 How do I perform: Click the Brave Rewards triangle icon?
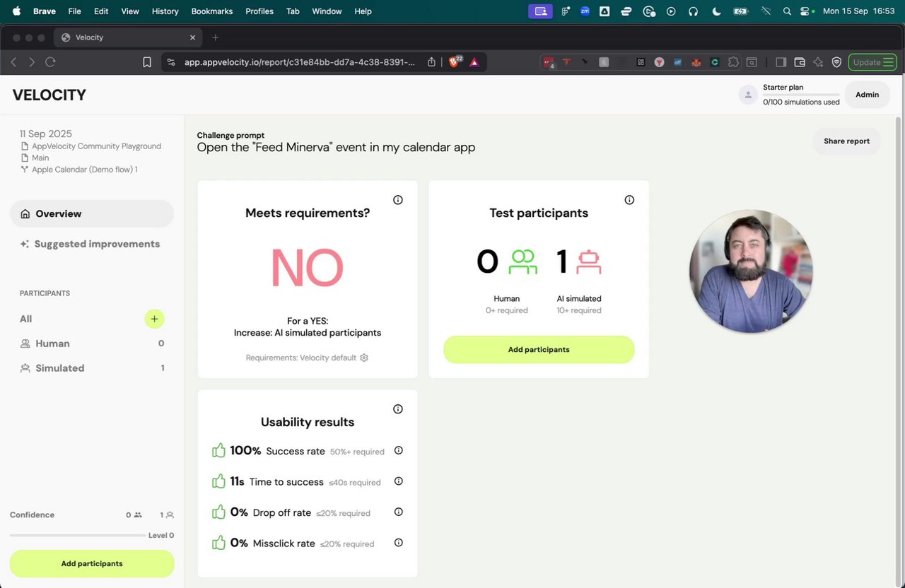point(474,62)
